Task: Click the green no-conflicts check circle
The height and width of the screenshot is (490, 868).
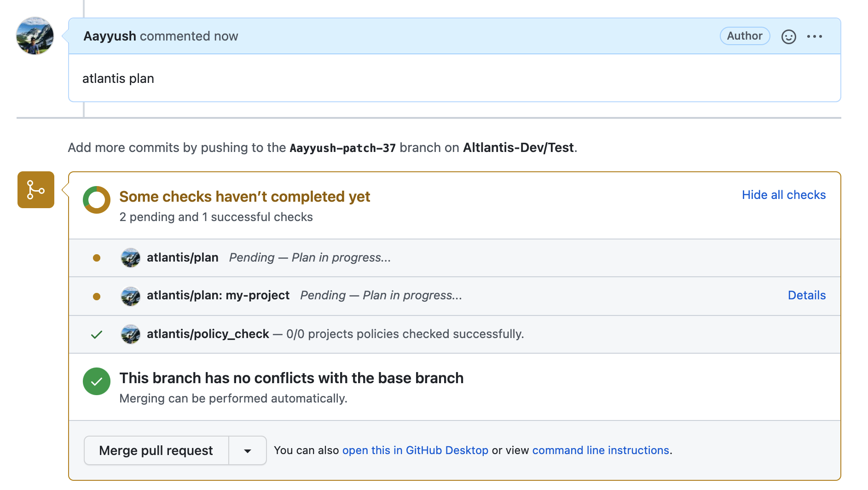Action: pos(97,381)
